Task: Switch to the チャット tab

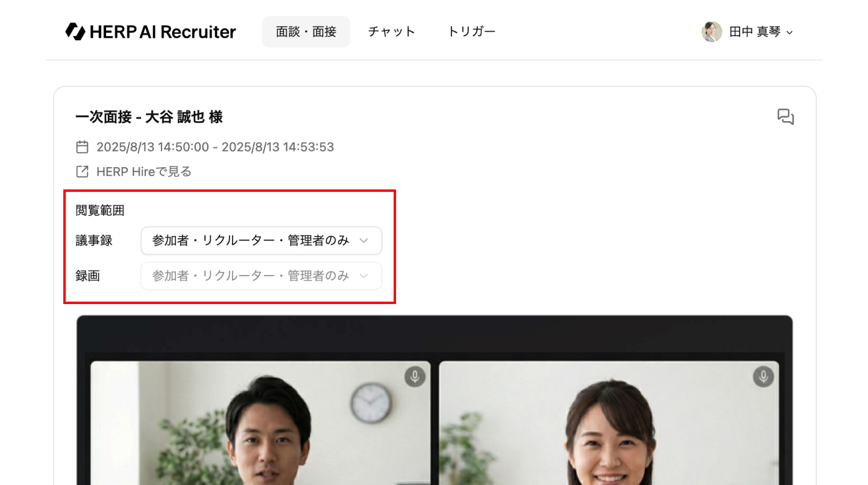Action: pos(392,32)
